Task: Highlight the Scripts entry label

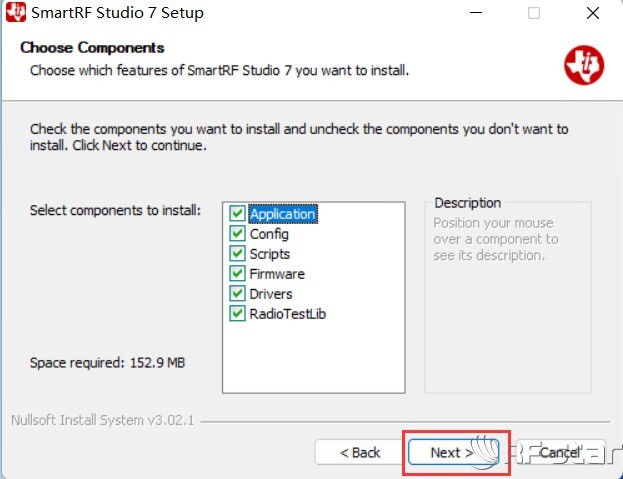Action: pos(270,254)
